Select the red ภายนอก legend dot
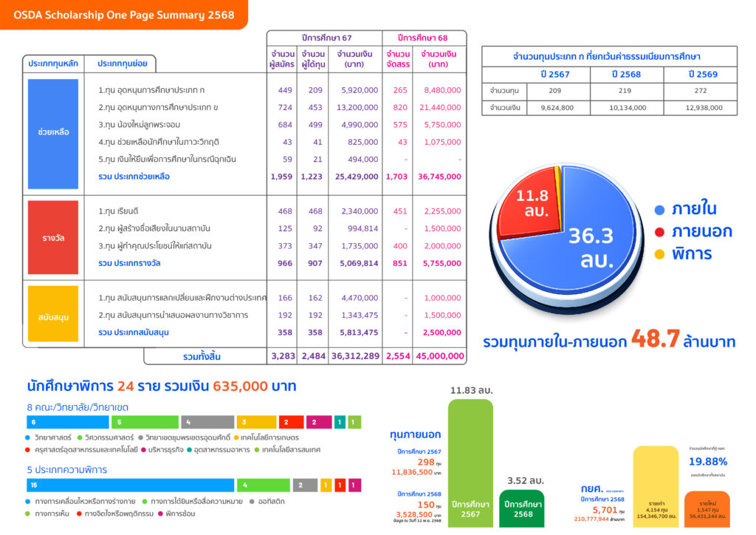Screen dimensions: 756x535 [659, 232]
